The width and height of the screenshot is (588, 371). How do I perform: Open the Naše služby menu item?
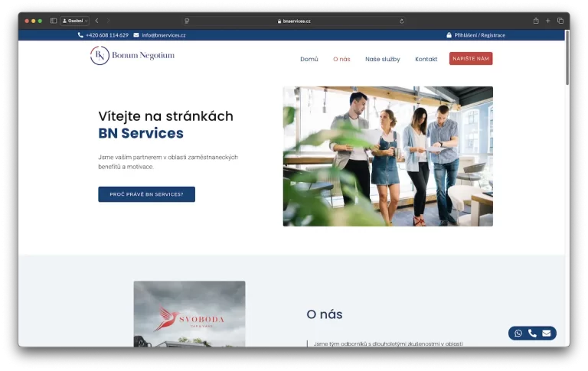383,59
